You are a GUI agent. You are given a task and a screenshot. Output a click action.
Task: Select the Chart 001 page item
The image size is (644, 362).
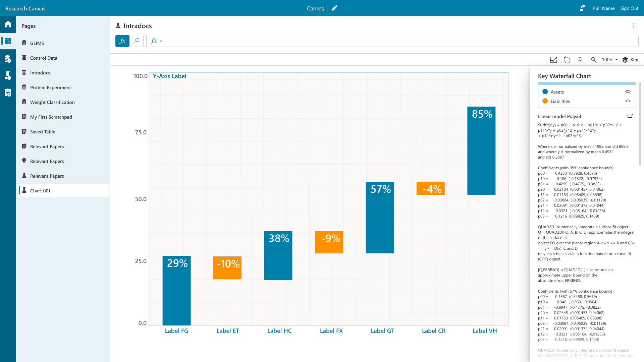click(40, 191)
